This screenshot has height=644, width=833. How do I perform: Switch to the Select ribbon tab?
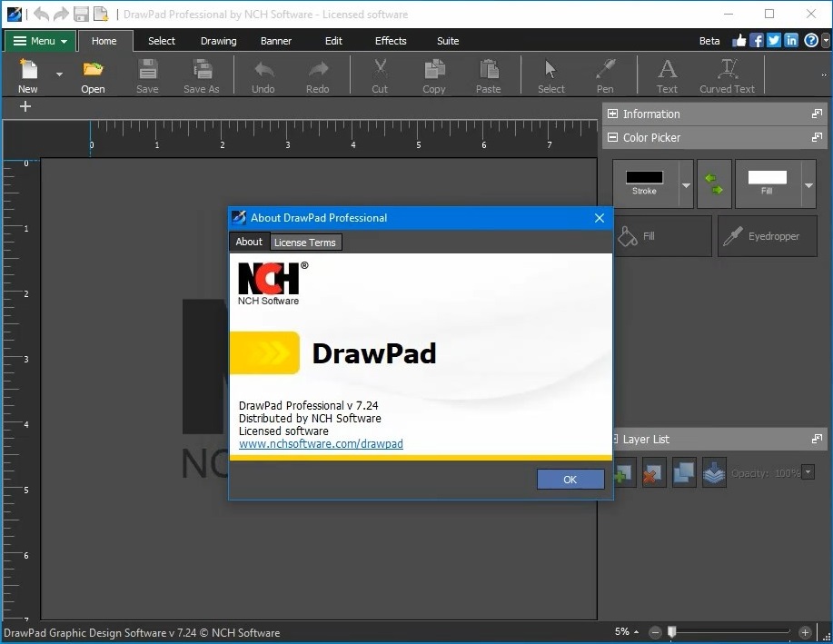click(x=162, y=41)
